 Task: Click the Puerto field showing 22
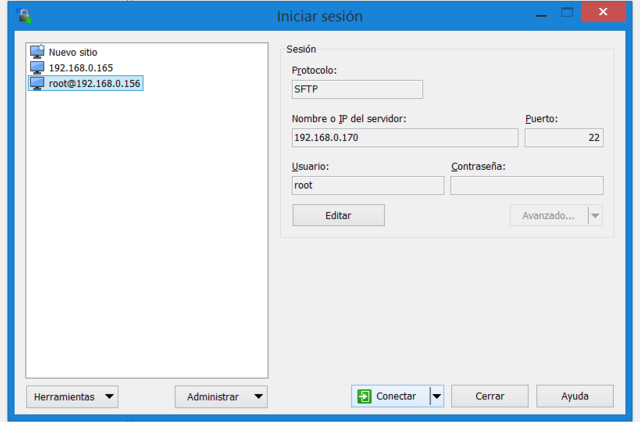[x=564, y=138]
